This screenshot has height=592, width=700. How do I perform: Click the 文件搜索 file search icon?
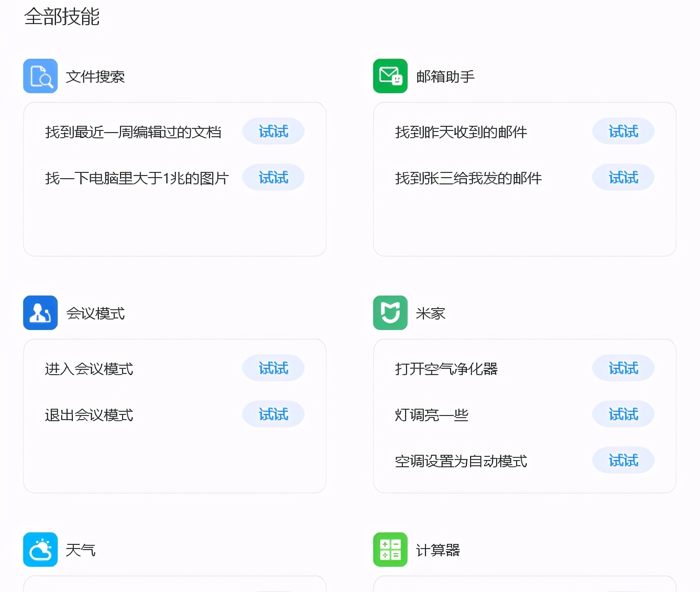[40, 76]
